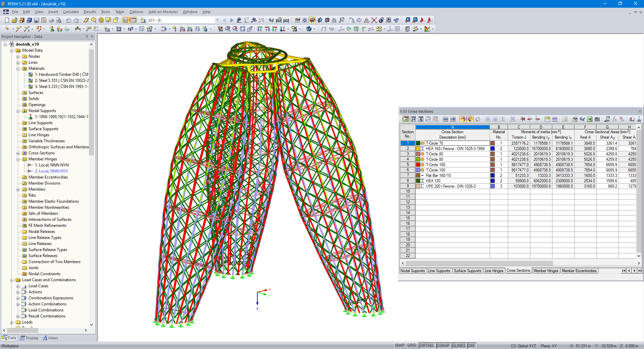
Task: Toggle SNAP mode in the status bar
Action: click(399, 346)
